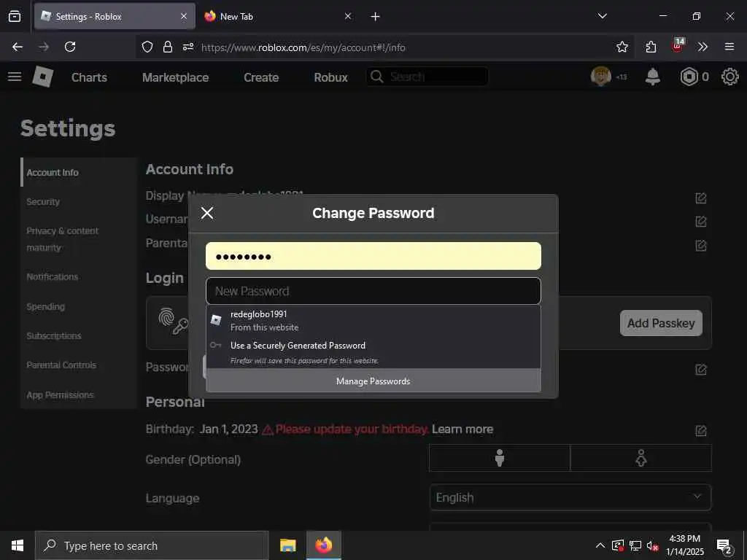Viewport: 747px width, 560px height.
Task: Open the Roblox hamburger navigation menu
Action: tap(15, 77)
